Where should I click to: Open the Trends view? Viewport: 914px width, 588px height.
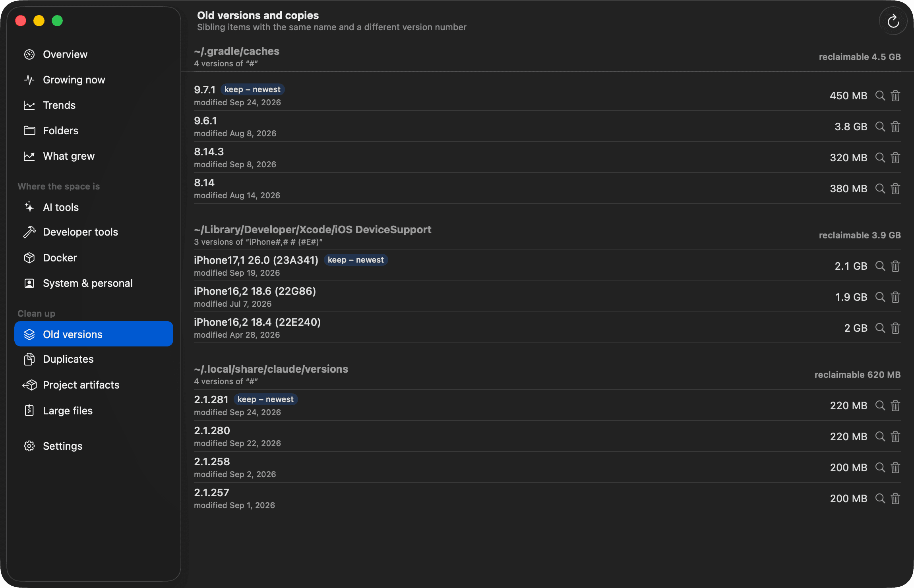(94, 105)
